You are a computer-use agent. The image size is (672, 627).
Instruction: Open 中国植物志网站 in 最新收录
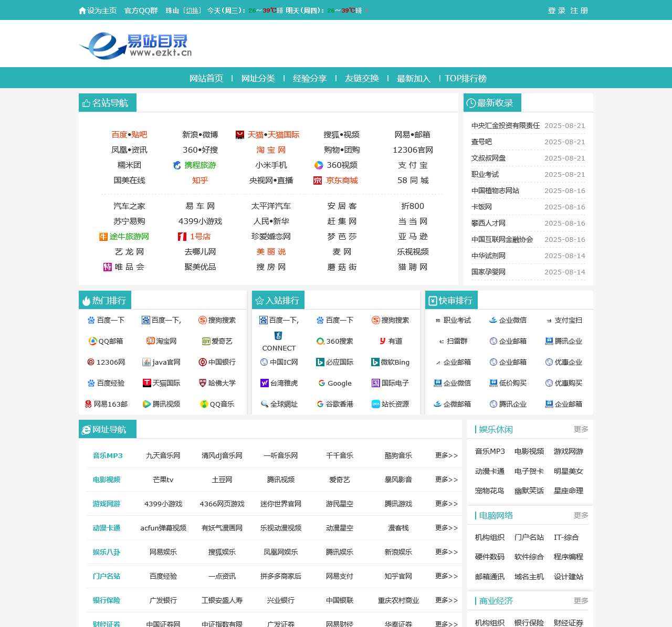coord(495,190)
